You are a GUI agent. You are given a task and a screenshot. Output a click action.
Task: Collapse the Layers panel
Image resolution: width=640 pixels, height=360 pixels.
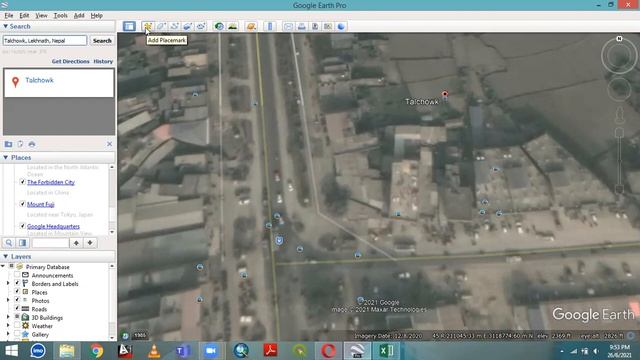click(5, 256)
